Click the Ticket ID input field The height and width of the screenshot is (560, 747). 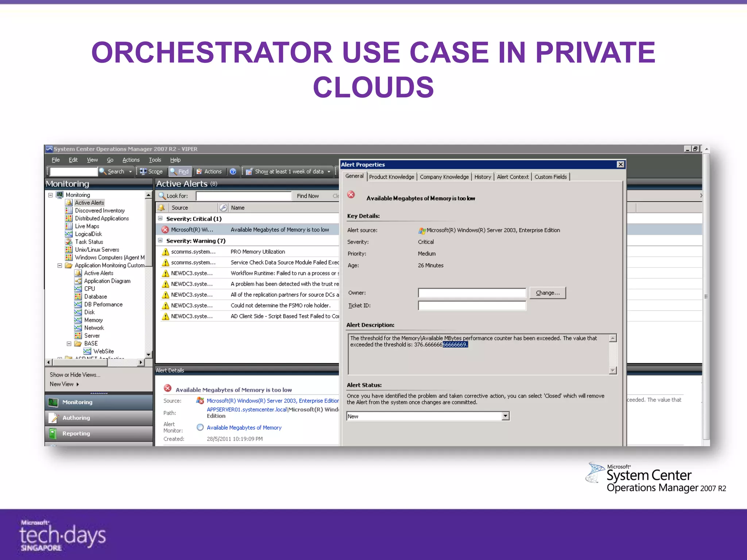[x=472, y=306]
